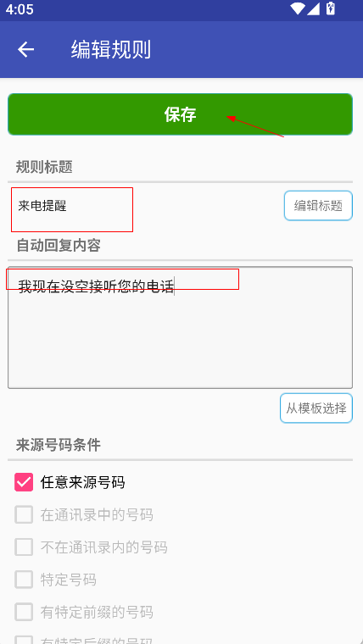Tap the 自动回复内容 section label
The height and width of the screenshot is (644, 363).
59,245
